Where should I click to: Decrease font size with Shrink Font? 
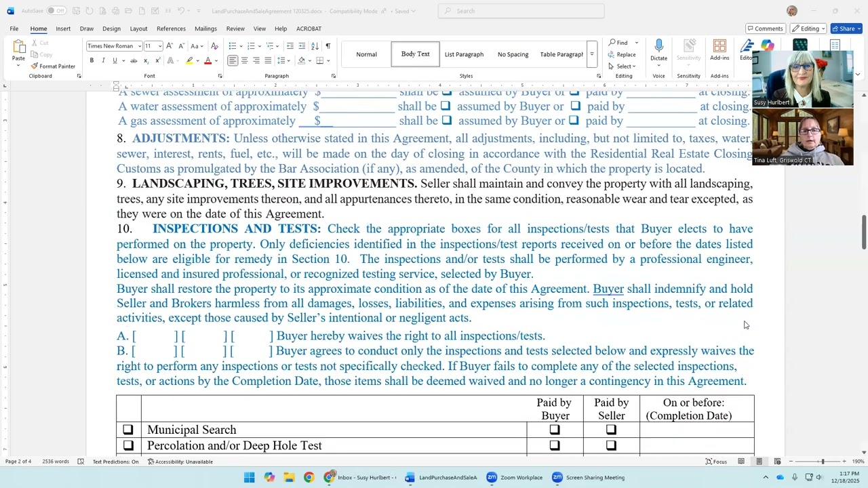tap(180, 46)
